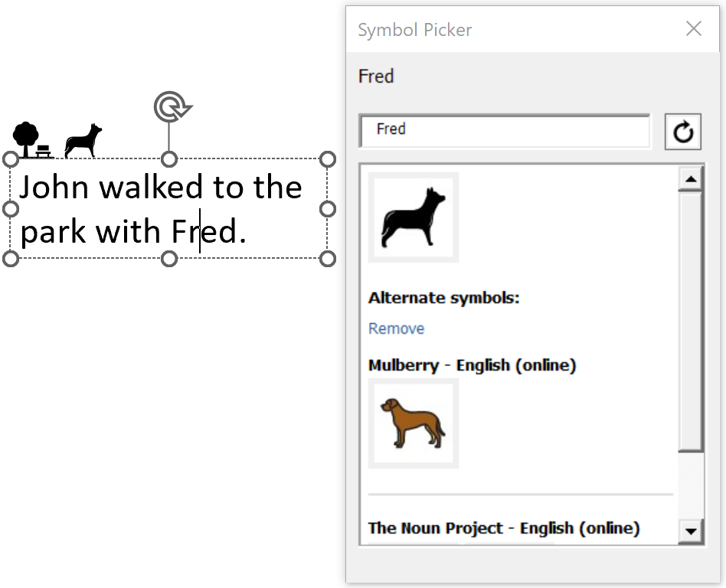Click the bottom-left text box resize handle
Image resolution: width=726 pixels, height=588 pixels.
pyautogui.click(x=11, y=259)
